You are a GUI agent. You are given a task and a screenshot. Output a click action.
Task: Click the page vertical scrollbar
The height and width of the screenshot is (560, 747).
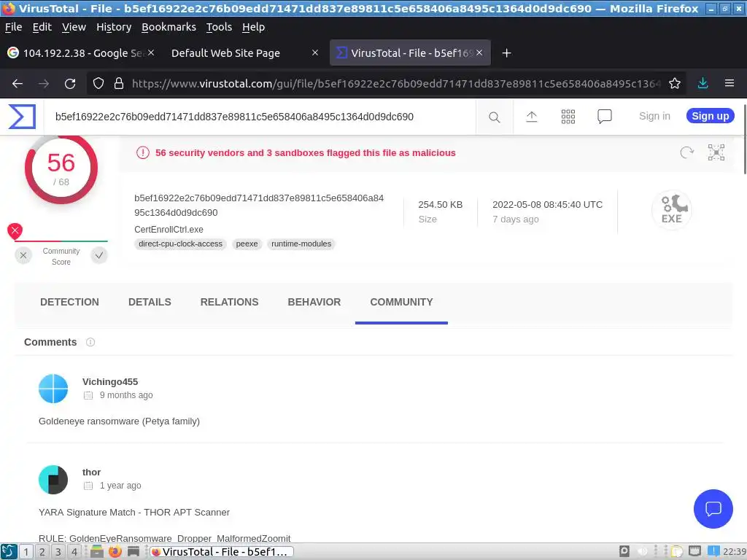tap(744, 138)
